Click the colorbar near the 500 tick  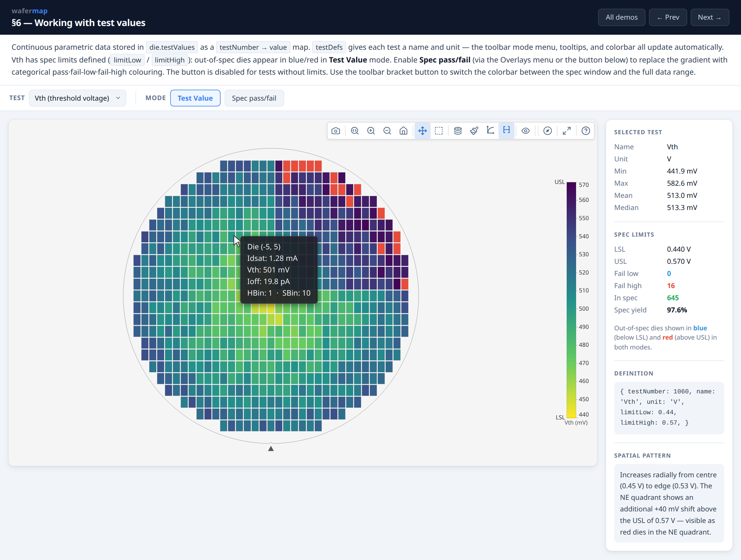coord(571,309)
